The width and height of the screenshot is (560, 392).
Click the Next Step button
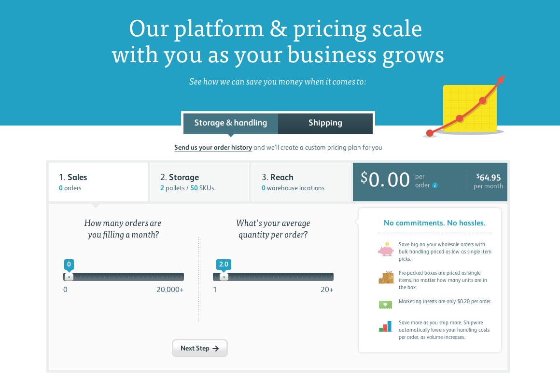coord(200,348)
